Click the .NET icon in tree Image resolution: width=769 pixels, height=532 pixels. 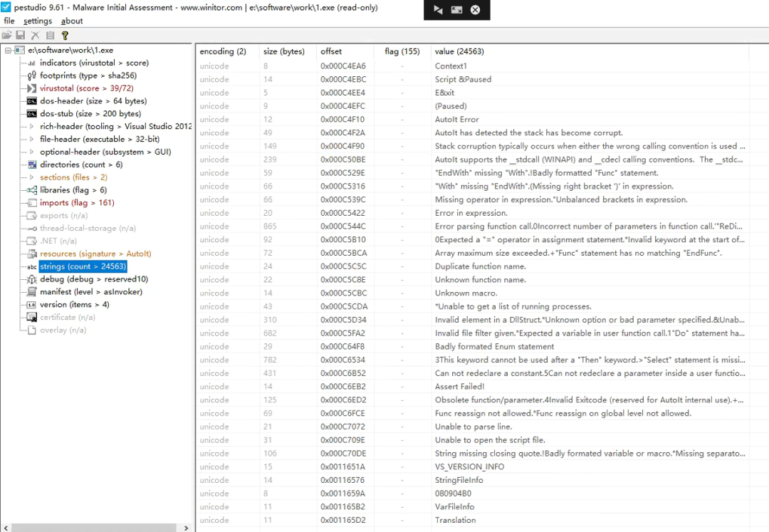(x=32, y=241)
